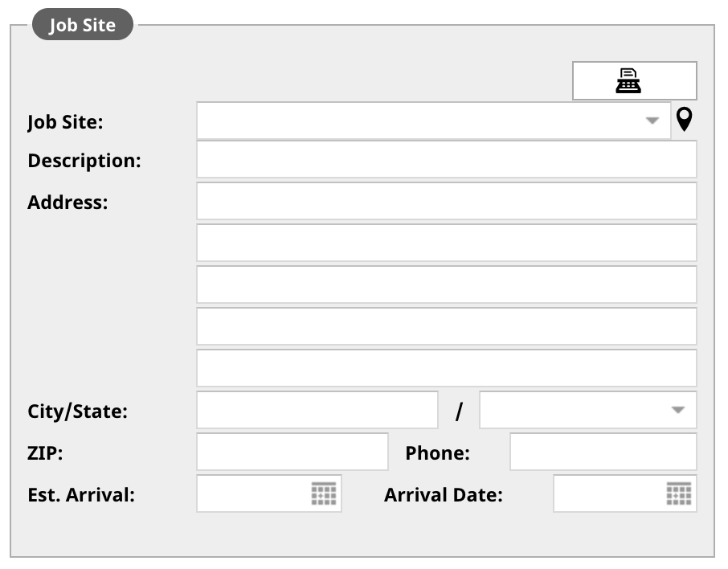
Task: Focus the City input field
Action: coord(317,410)
